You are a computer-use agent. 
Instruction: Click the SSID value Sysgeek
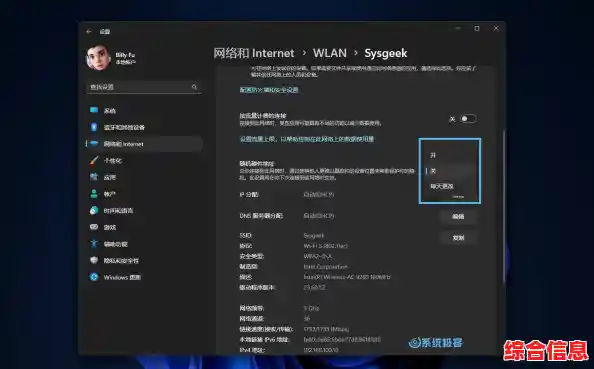pyautogui.click(x=314, y=236)
